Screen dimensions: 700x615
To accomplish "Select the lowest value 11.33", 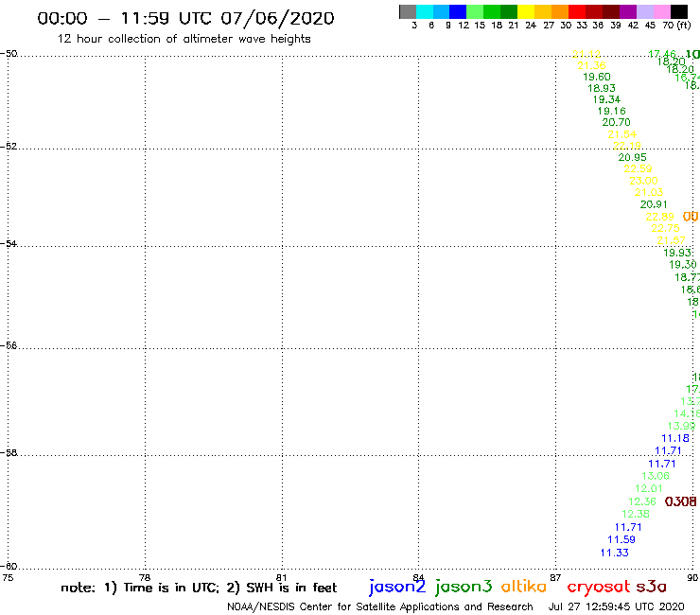I will 614,553.
